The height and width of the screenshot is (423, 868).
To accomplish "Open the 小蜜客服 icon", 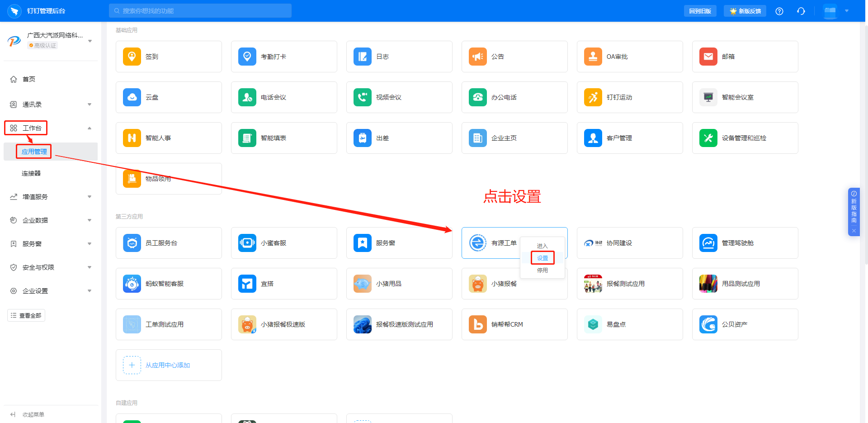I will tap(247, 243).
